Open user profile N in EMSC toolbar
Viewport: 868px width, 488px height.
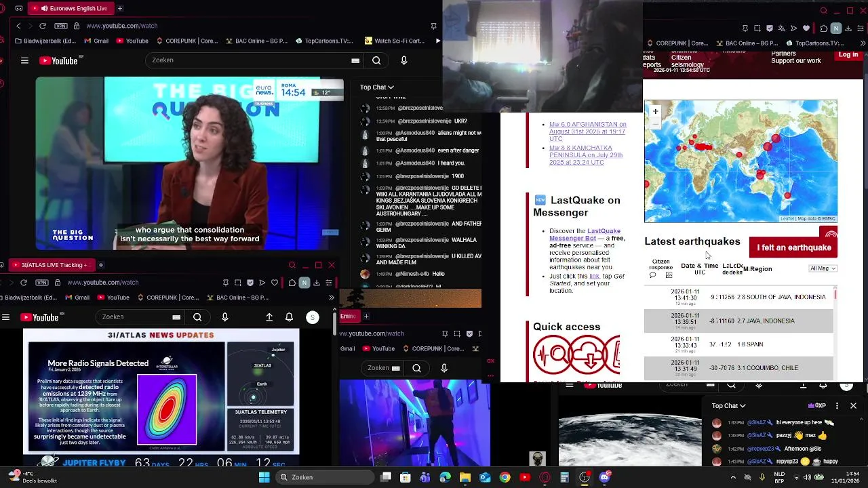coord(835,28)
